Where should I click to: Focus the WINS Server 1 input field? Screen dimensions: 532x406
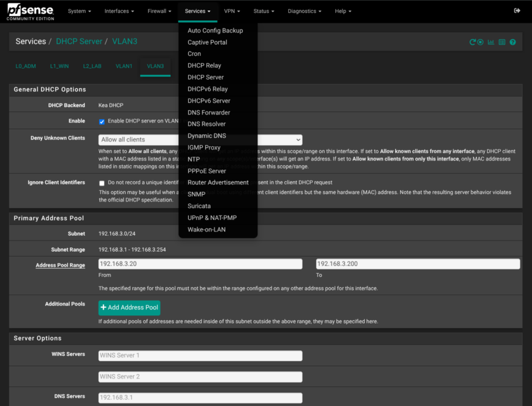pos(200,356)
